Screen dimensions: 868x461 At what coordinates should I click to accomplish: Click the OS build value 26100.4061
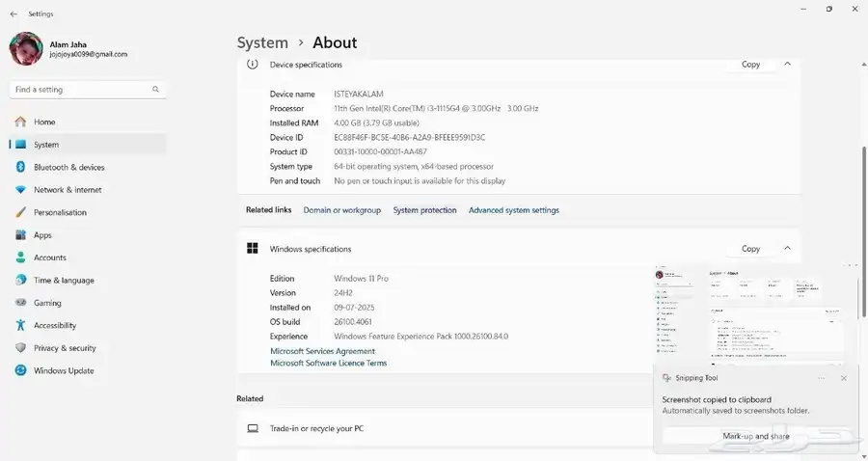coord(353,321)
